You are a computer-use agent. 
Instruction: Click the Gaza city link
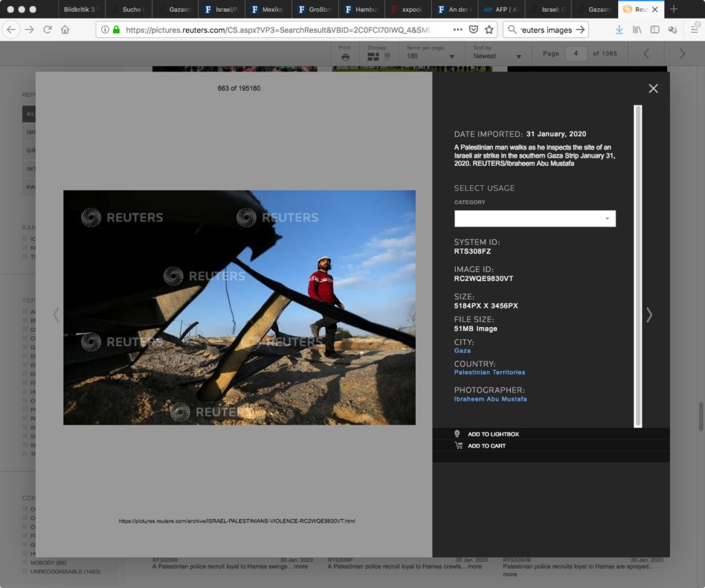coord(462,350)
